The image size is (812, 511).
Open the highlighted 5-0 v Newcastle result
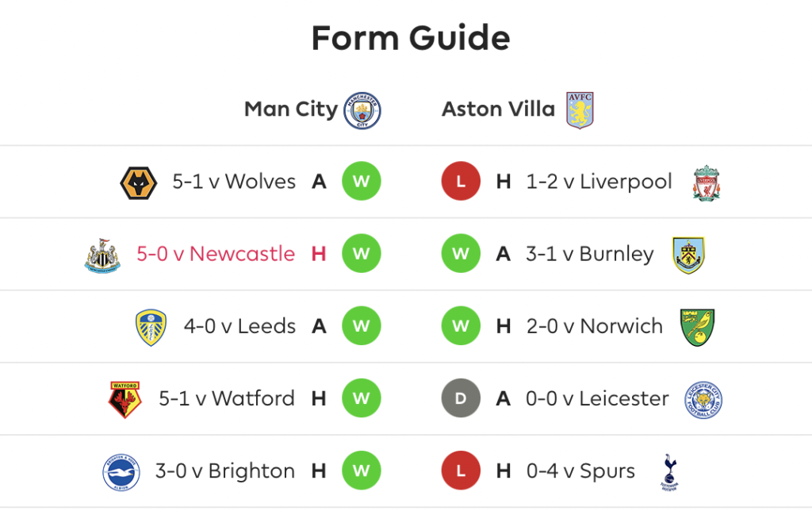tap(216, 254)
